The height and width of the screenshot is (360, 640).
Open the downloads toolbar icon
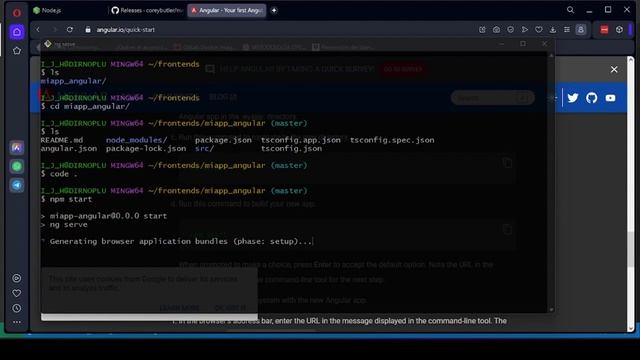(x=553, y=29)
